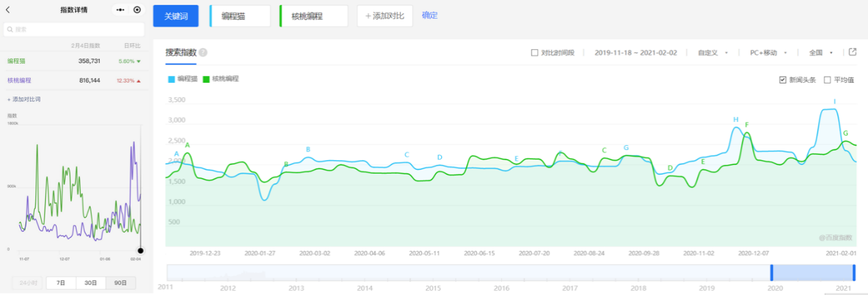The width and height of the screenshot is (868, 295).
Task: Click the left handle of the timeline range slider
Action: [x=772, y=272]
